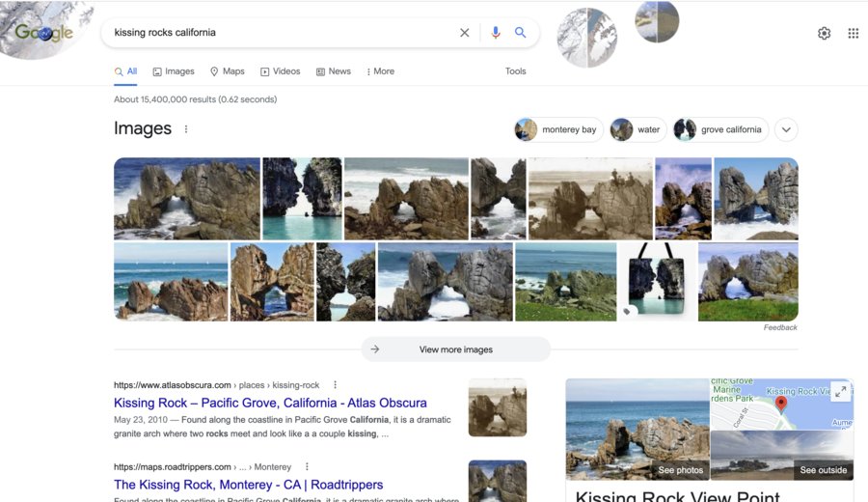Open Atlas Obscura Kissing Rock result title

pos(270,403)
